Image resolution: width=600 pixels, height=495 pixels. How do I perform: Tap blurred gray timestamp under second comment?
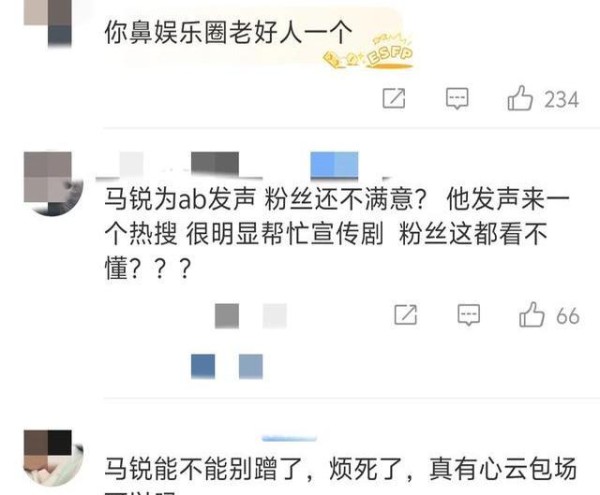pyautogui.click(x=251, y=316)
